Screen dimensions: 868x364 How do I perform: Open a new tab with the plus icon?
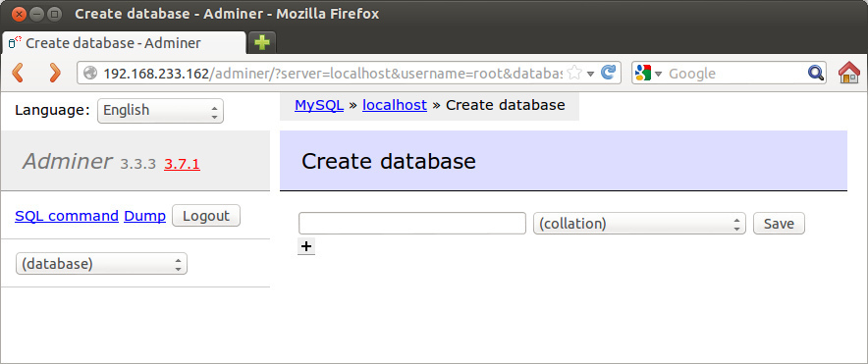coord(262,42)
